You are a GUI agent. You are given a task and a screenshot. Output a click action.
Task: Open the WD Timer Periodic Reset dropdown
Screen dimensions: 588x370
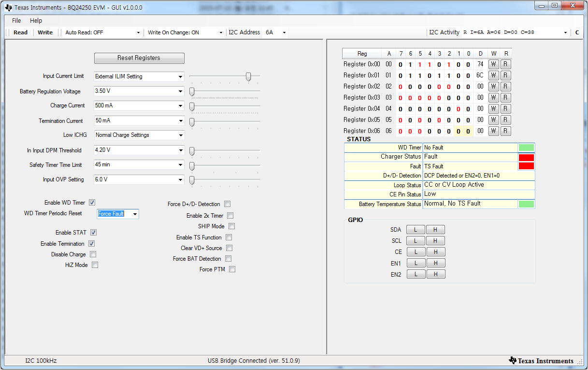point(118,214)
